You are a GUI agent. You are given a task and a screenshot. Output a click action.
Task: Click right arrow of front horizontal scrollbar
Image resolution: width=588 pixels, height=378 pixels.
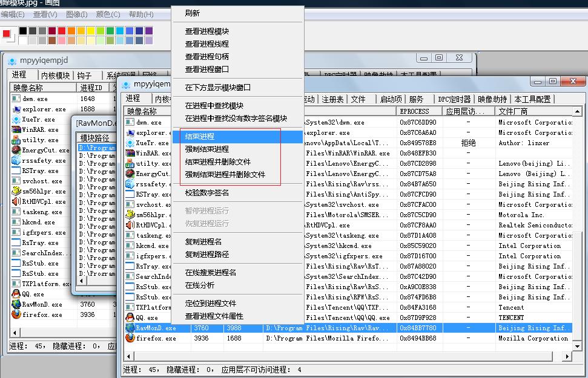point(567,356)
